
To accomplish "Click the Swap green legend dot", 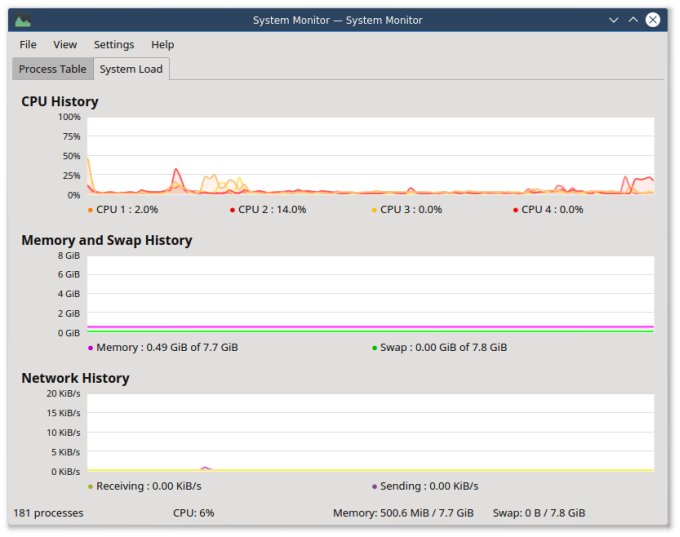I will point(375,348).
